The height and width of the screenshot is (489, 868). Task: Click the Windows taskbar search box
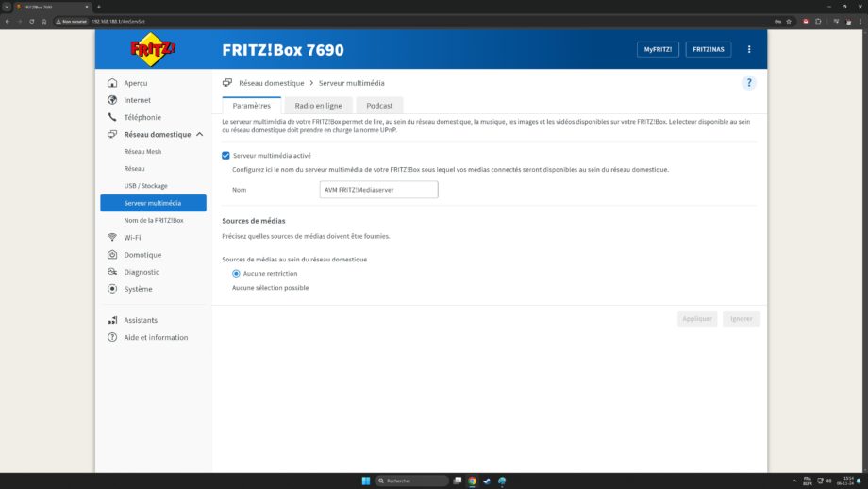coord(412,481)
